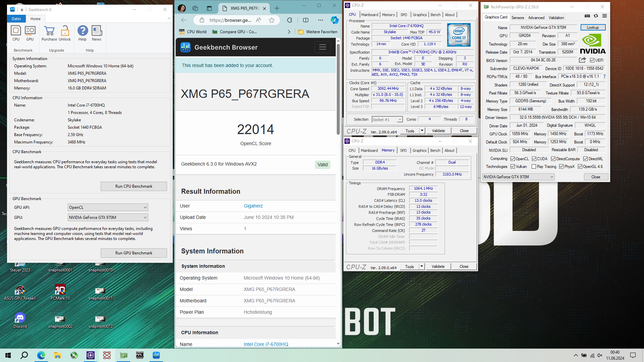
Task: Run CPU Benchmark in Geekbench
Action: coord(134,186)
